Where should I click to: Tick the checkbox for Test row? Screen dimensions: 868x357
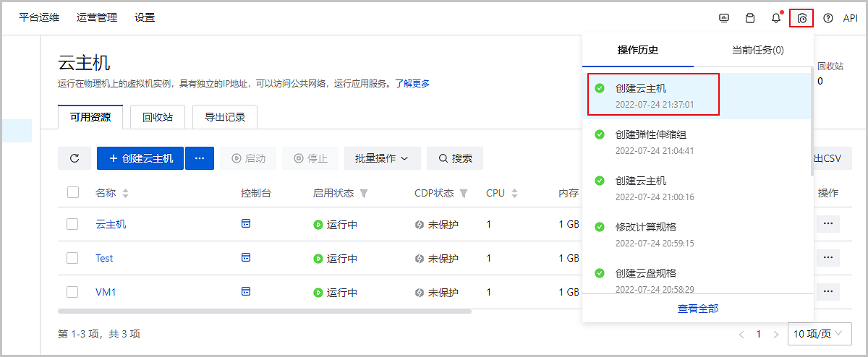pyautogui.click(x=72, y=258)
